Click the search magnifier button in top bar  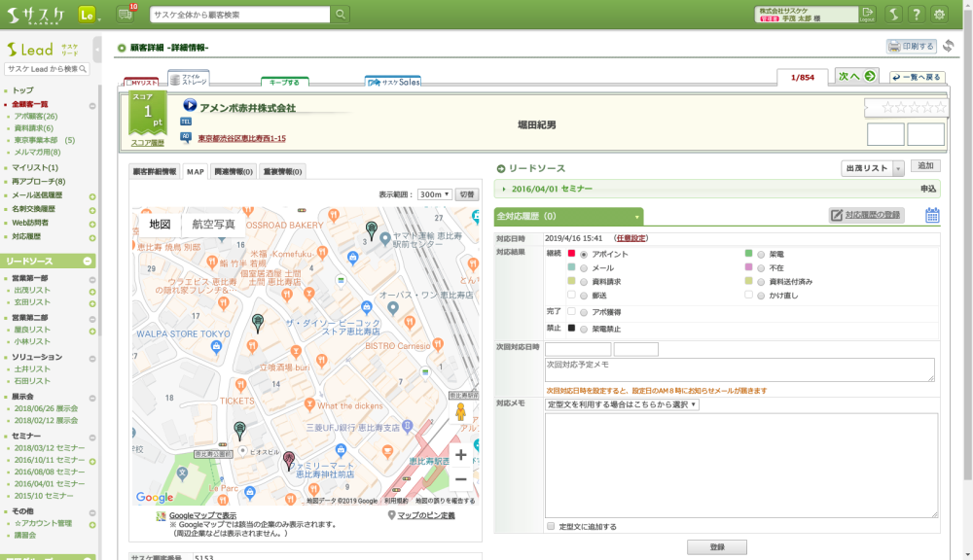341,15
